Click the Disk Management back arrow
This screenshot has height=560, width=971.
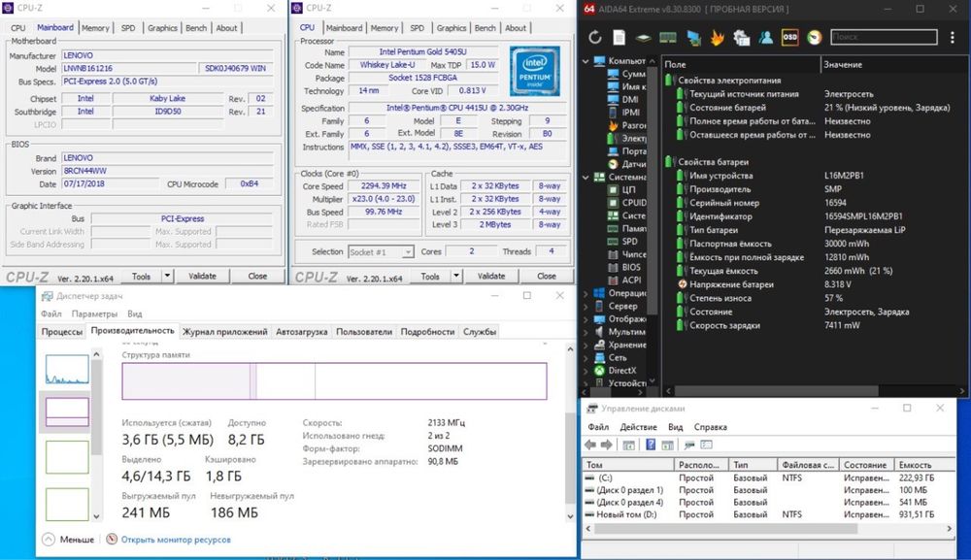pos(590,445)
